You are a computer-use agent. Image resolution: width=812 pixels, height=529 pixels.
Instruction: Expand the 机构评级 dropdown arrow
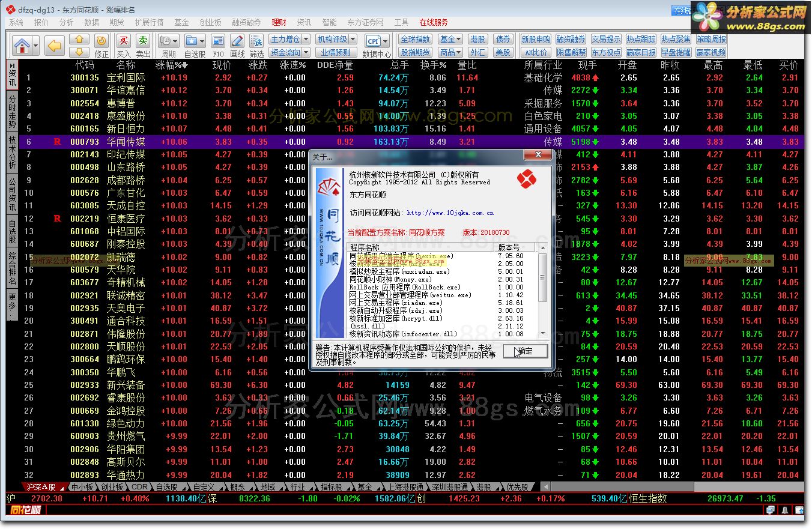(x=353, y=39)
